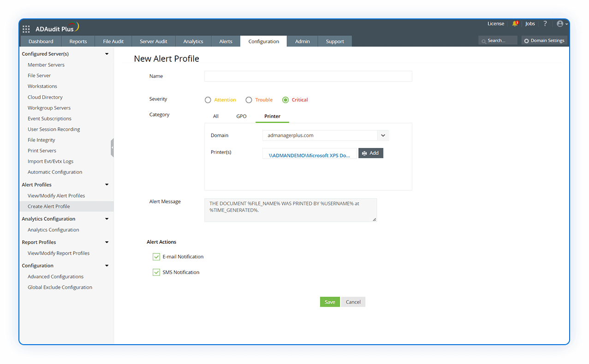Select the Critical severity radio button
This screenshot has width=589, height=364.
pos(286,100)
